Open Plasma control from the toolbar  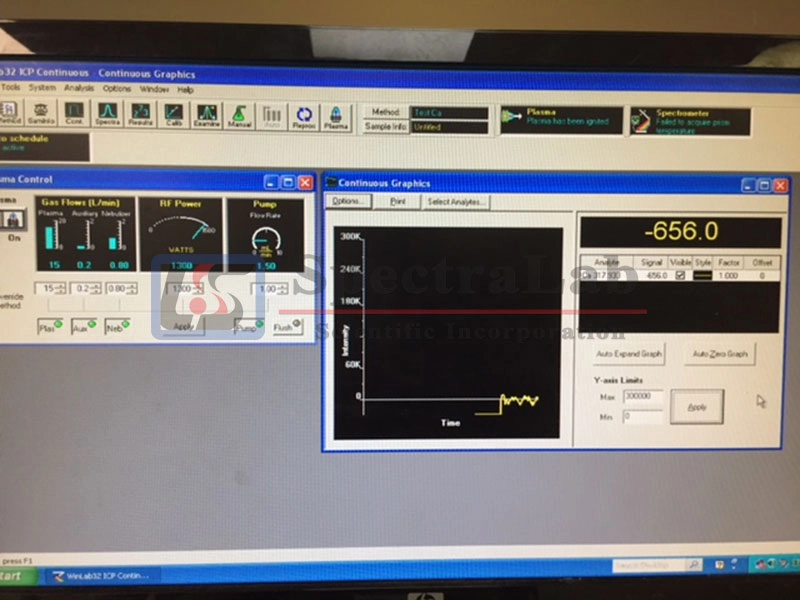[x=336, y=115]
